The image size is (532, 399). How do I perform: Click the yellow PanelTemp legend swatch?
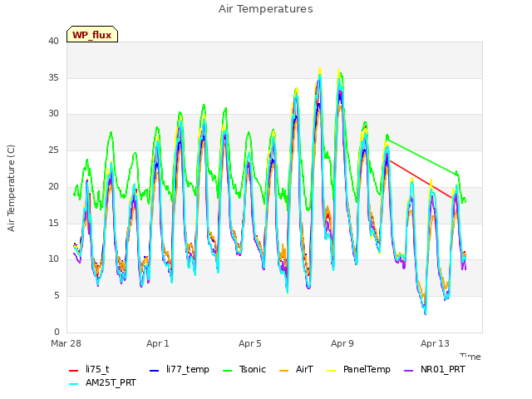pos(331,371)
